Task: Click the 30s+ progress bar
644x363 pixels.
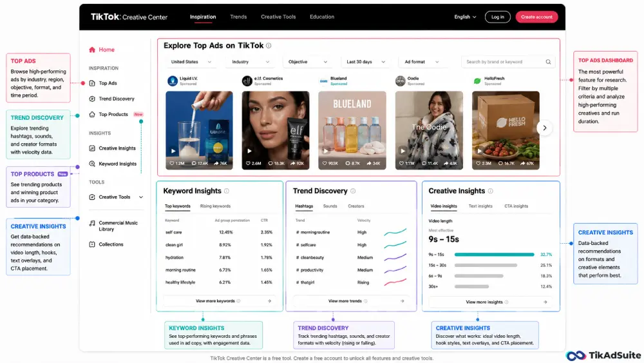Action: point(471,286)
